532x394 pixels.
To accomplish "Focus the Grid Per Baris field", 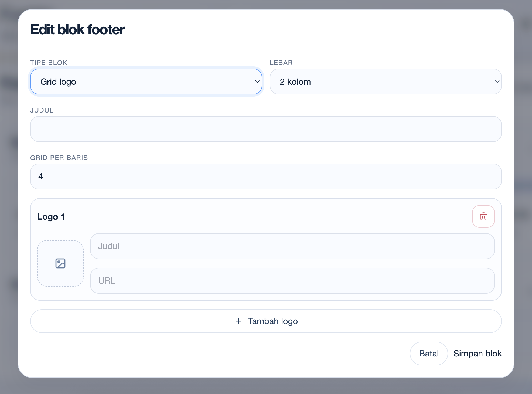I will tap(266, 176).
